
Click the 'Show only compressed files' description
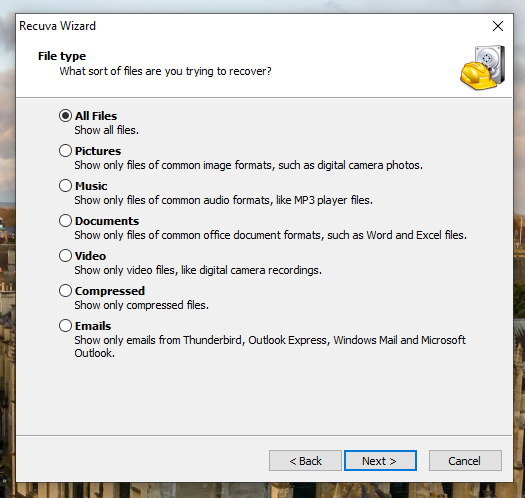tap(142, 305)
